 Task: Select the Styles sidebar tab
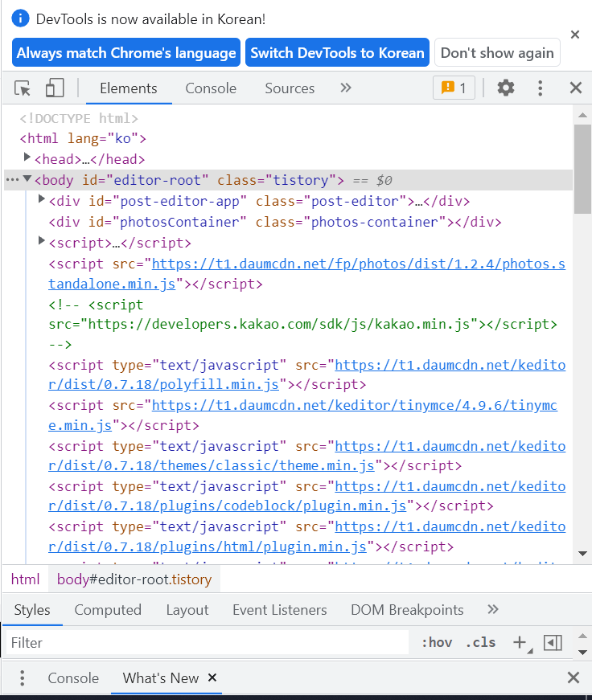coord(32,610)
